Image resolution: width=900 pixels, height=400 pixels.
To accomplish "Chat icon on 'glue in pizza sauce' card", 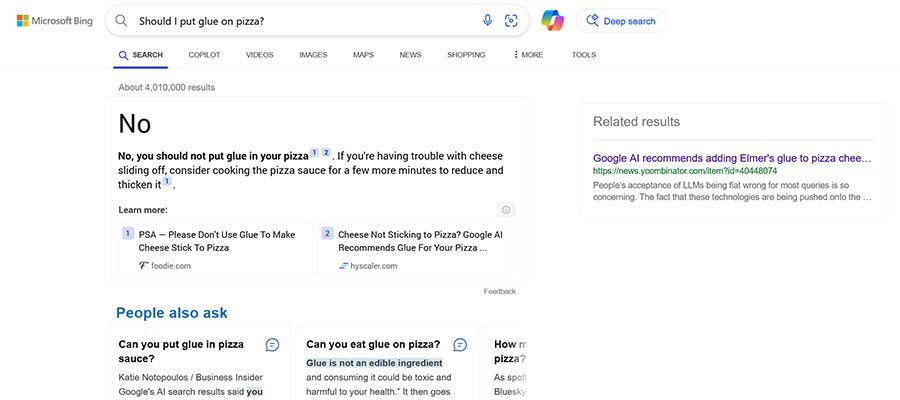I will pyautogui.click(x=272, y=345).
